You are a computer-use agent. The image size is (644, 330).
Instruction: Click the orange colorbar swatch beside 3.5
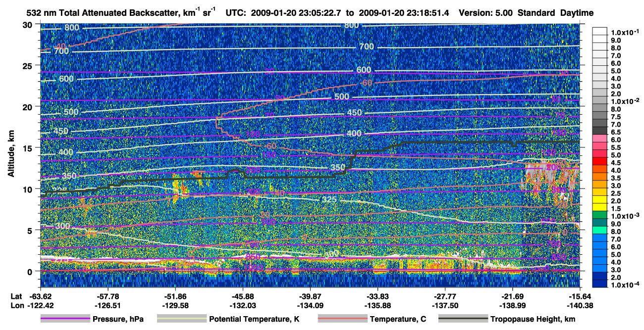[600, 177]
